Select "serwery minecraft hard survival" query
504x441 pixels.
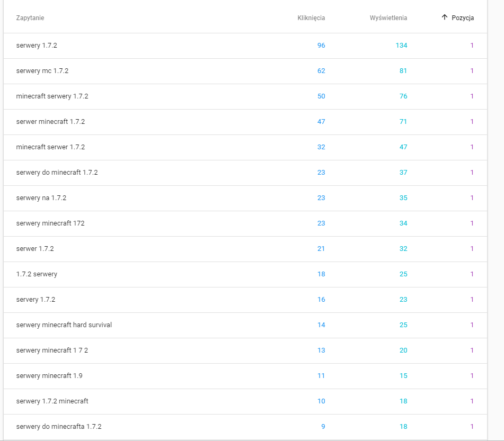(x=64, y=325)
